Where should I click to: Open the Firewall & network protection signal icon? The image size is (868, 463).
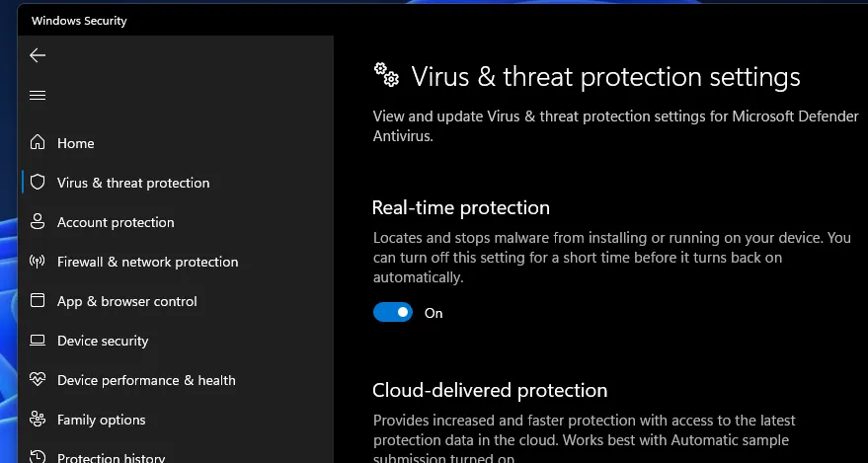[38, 262]
